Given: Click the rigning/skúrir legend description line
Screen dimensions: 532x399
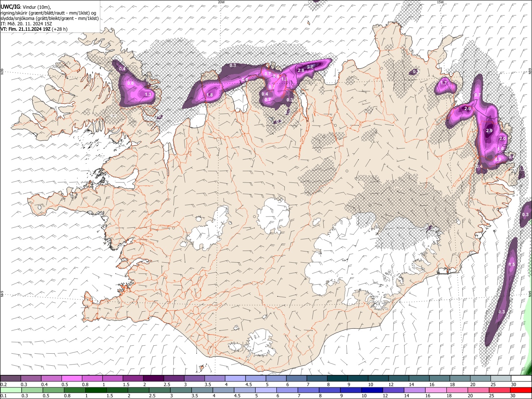Looking at the screenshot, I should (x=48, y=13).
